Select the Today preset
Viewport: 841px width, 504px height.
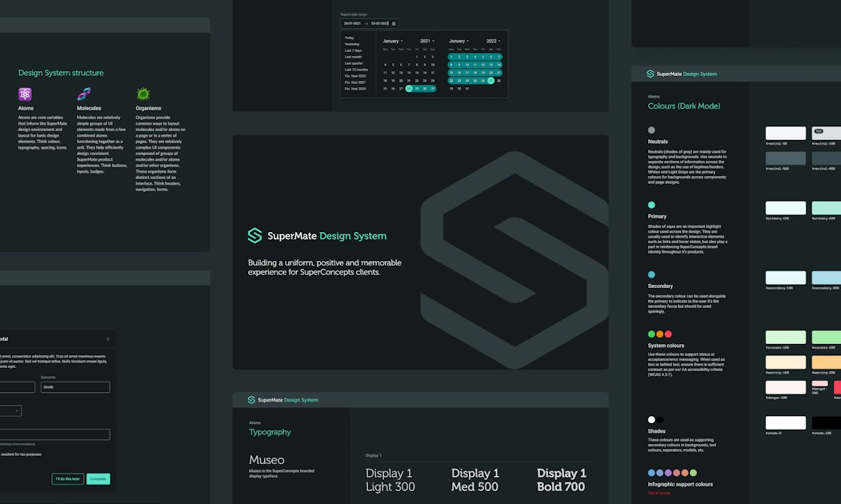pyautogui.click(x=350, y=38)
